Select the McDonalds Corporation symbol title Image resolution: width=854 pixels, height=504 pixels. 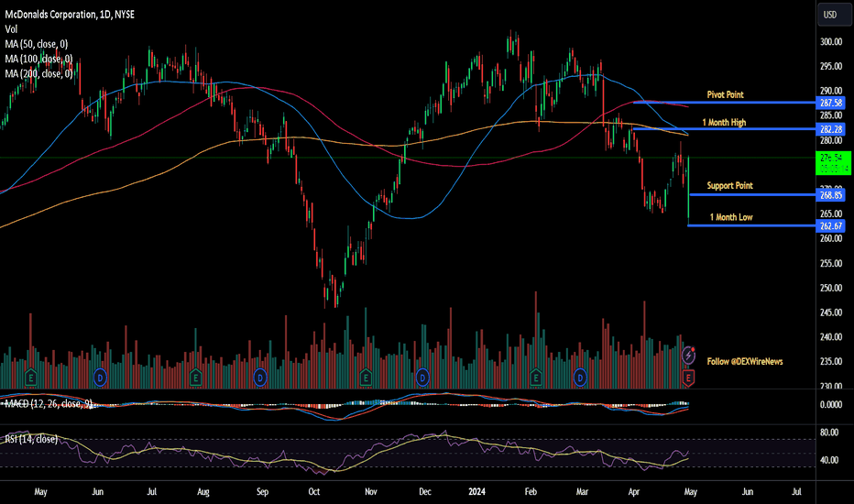click(70, 15)
